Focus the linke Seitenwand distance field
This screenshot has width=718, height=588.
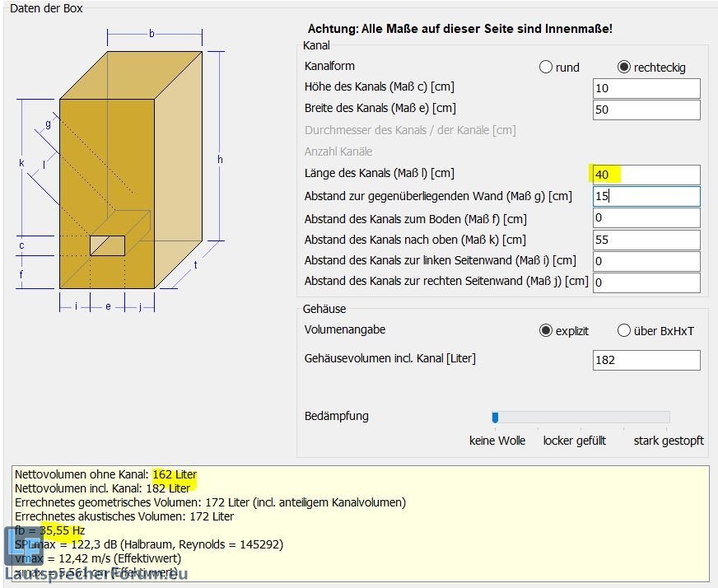coord(646,261)
